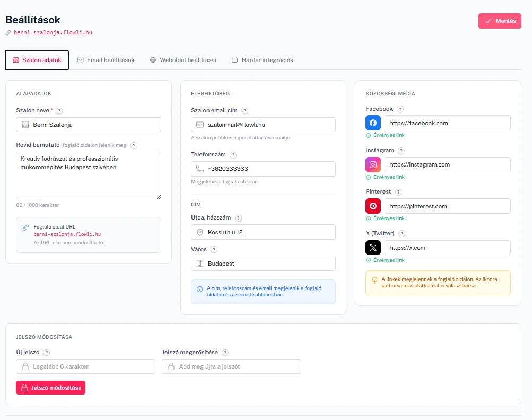Open the Weboldal beállításai tab
This screenshot has width=532, height=420.
tap(183, 60)
